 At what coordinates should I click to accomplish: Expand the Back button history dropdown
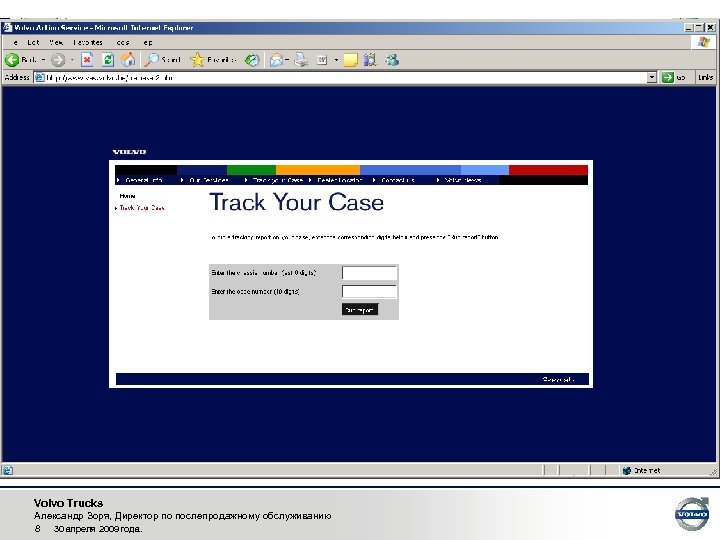click(44, 60)
